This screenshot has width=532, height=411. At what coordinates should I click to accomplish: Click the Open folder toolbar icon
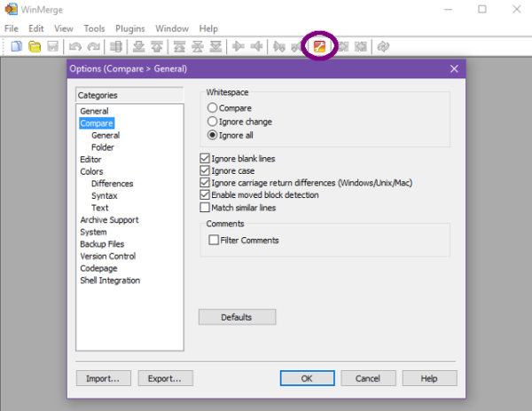(35, 46)
